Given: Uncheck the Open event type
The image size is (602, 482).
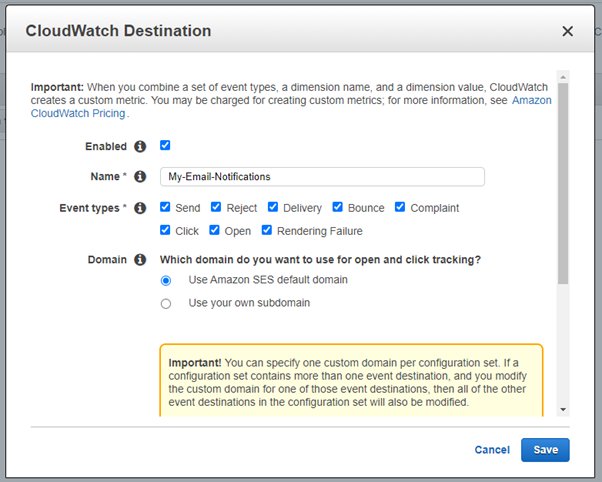Looking at the screenshot, I should (x=215, y=230).
